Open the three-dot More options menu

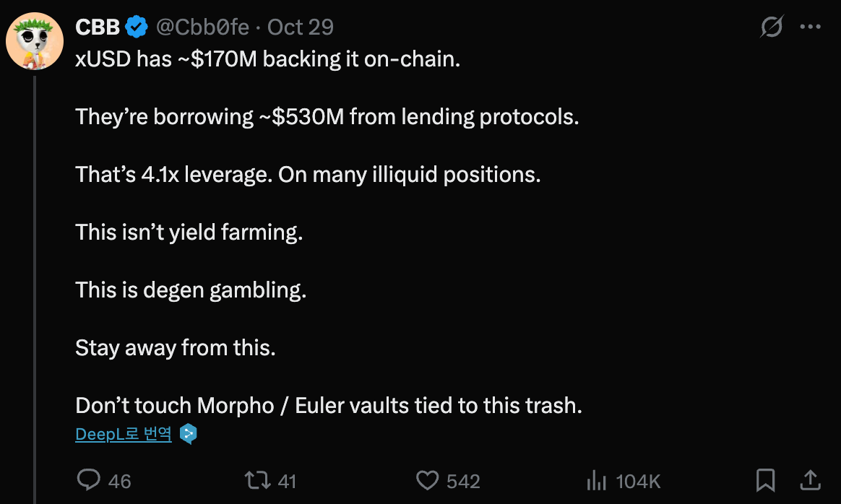pyautogui.click(x=810, y=27)
